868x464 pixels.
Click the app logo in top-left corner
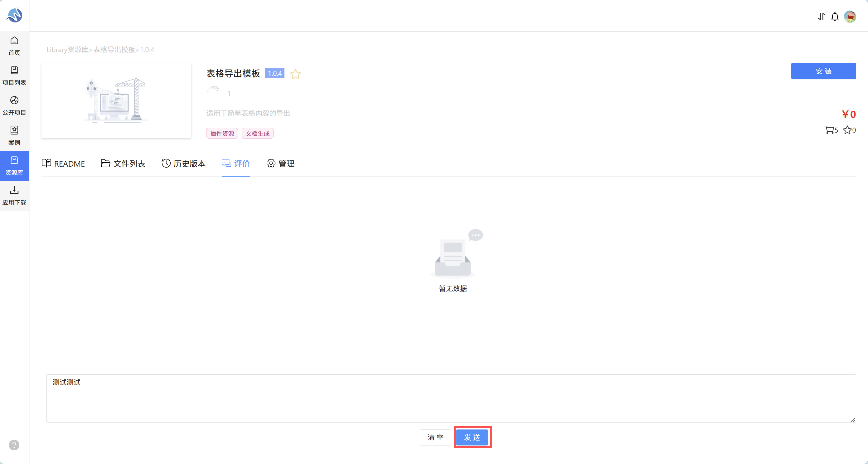coord(14,15)
